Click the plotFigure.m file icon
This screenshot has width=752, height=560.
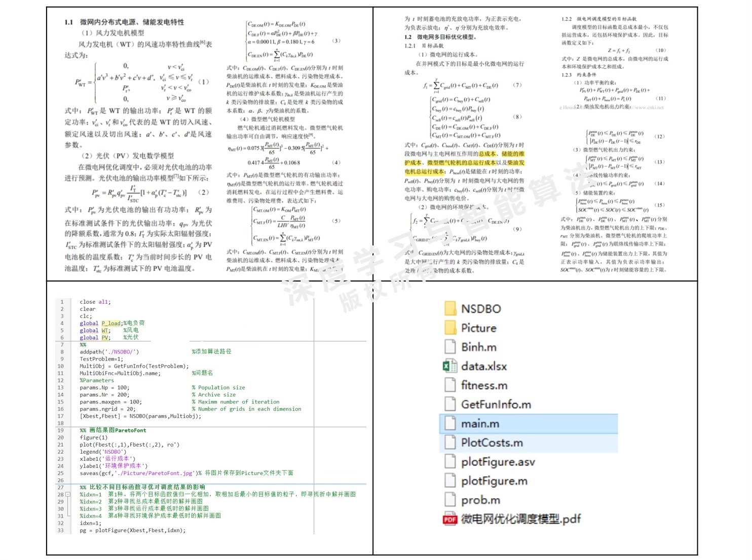pyautogui.click(x=450, y=481)
